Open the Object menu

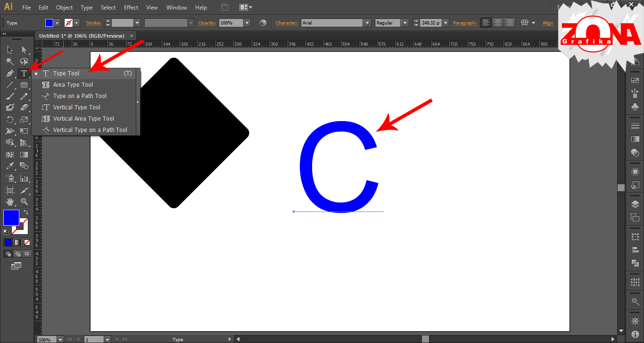[65, 8]
